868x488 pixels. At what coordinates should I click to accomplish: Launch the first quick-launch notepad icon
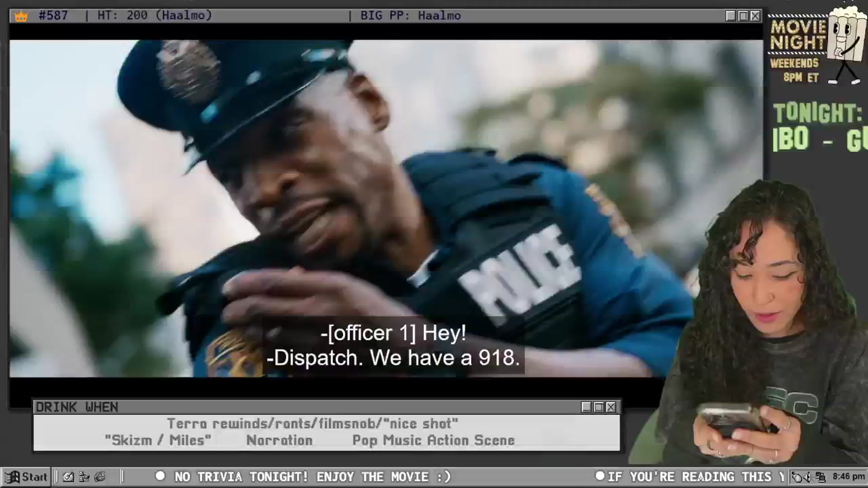[x=68, y=477]
